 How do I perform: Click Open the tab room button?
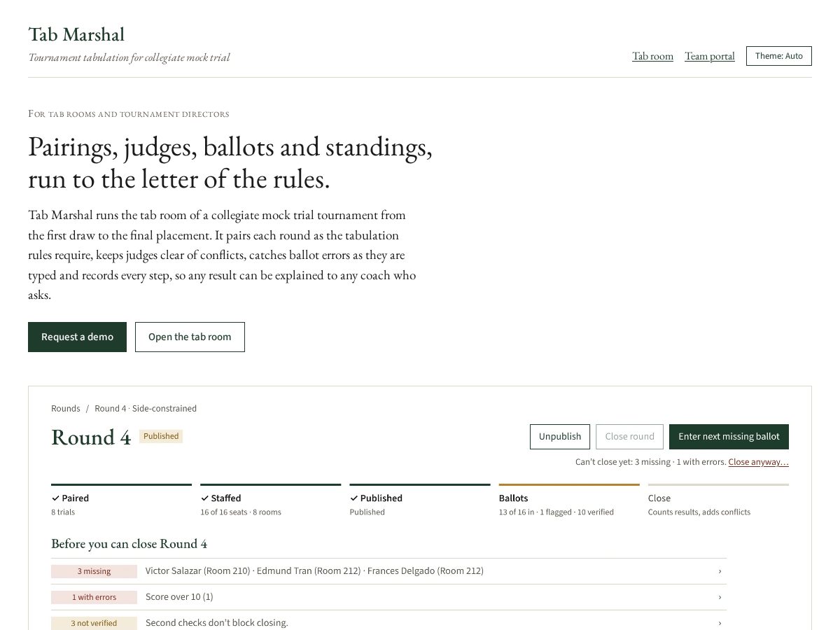[x=190, y=337]
